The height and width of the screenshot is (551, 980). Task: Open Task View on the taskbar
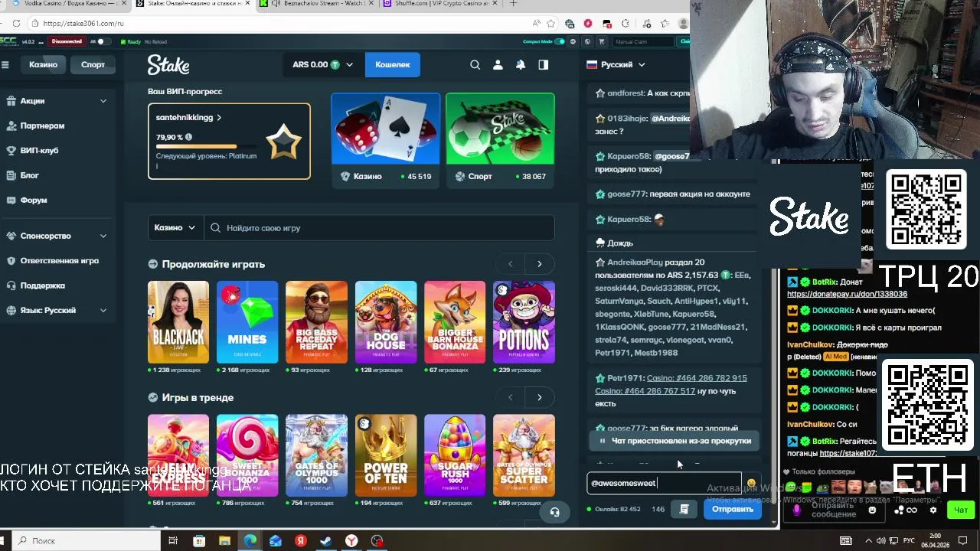pos(173,541)
